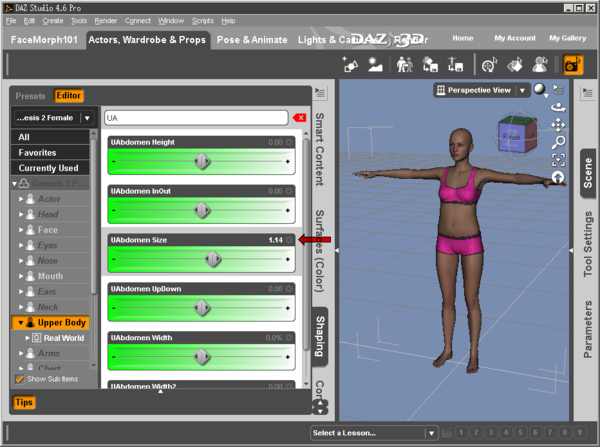Click UAbdomen Size slider handle

click(x=213, y=259)
